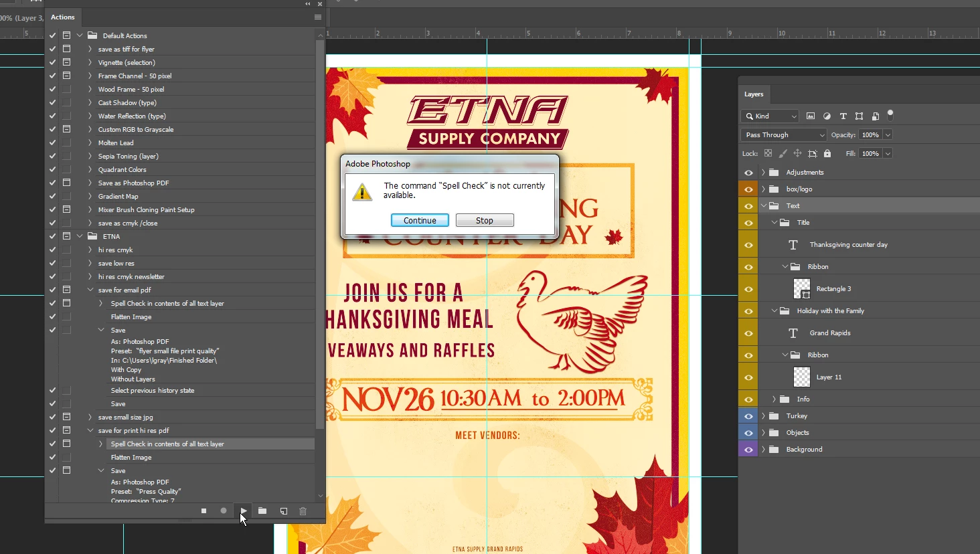
Task: Select the save small size jpg action
Action: [x=125, y=418]
